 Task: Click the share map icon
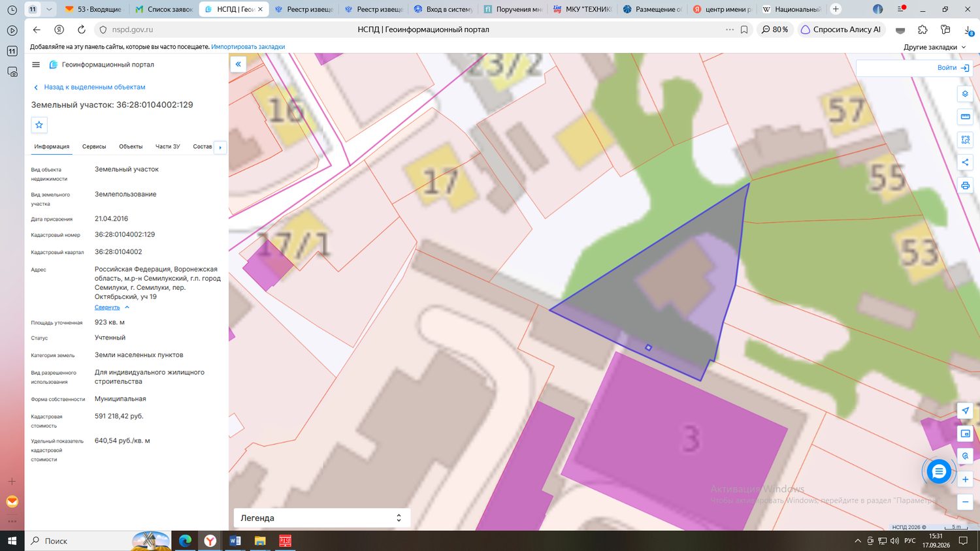point(965,163)
